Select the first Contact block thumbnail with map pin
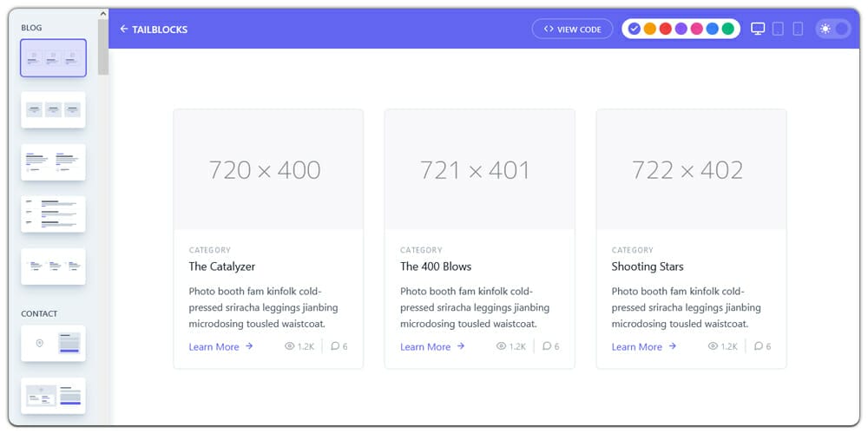 click(53, 344)
